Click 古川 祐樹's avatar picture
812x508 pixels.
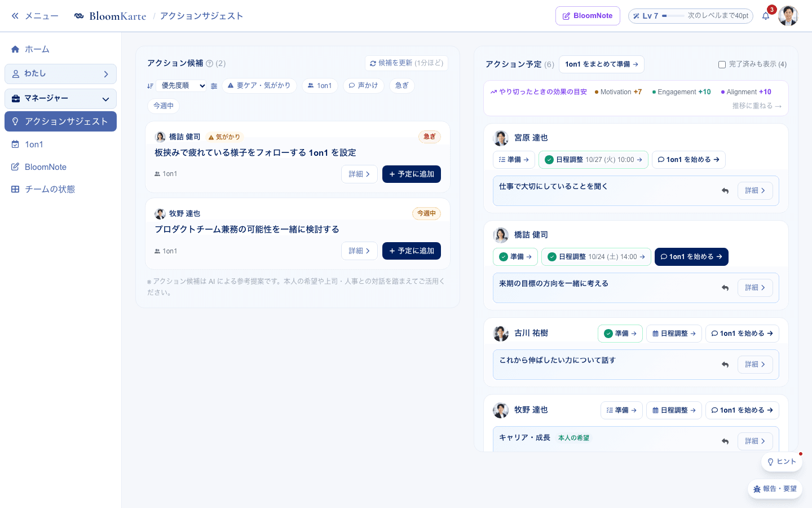[501, 334]
